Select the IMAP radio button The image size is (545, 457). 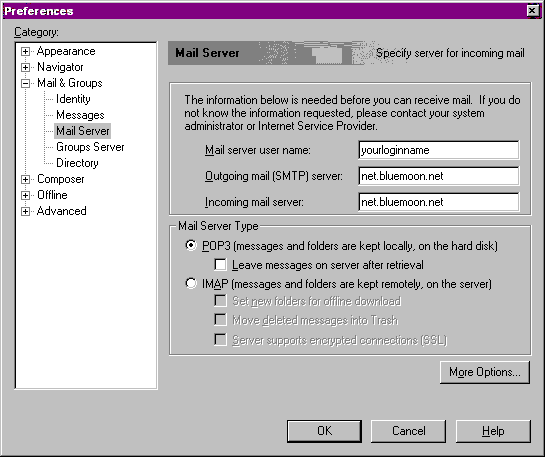point(191,284)
